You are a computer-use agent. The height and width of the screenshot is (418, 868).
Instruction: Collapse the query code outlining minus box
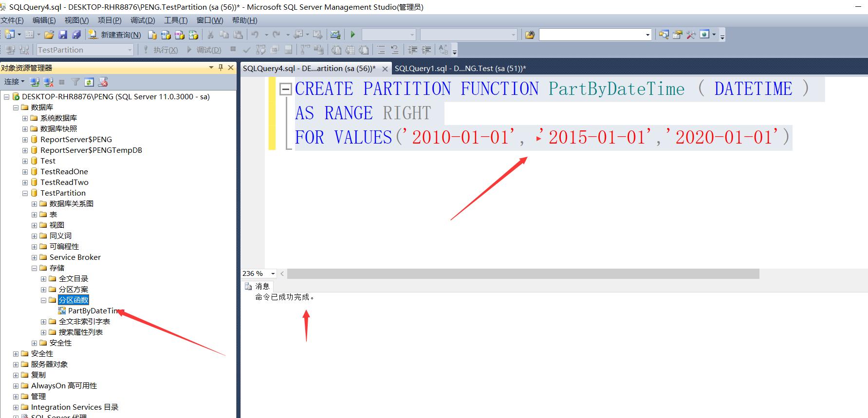pyautogui.click(x=286, y=89)
